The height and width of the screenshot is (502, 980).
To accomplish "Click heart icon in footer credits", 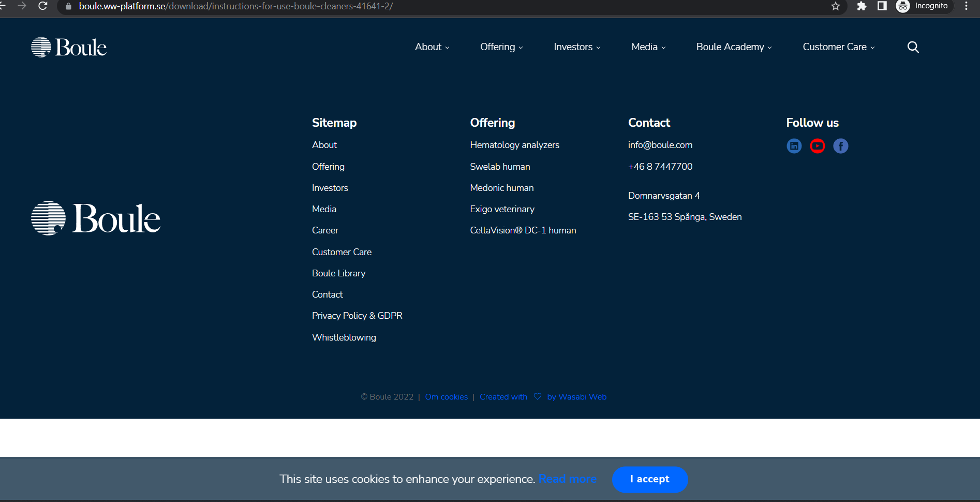I will click(x=537, y=396).
